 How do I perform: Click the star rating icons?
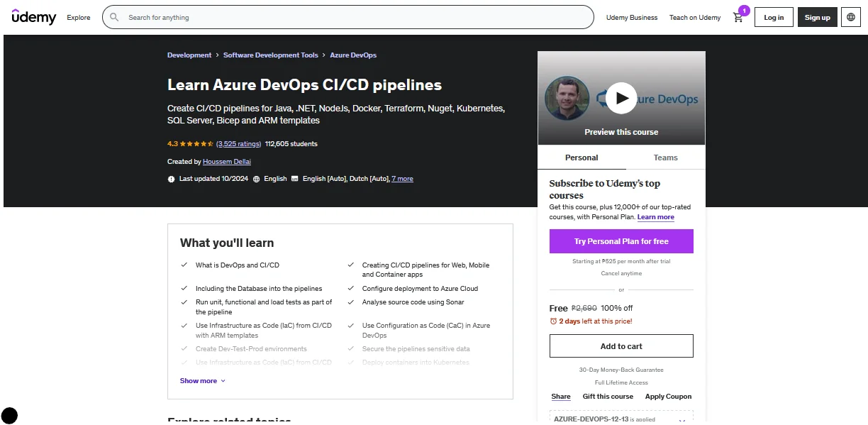[197, 143]
